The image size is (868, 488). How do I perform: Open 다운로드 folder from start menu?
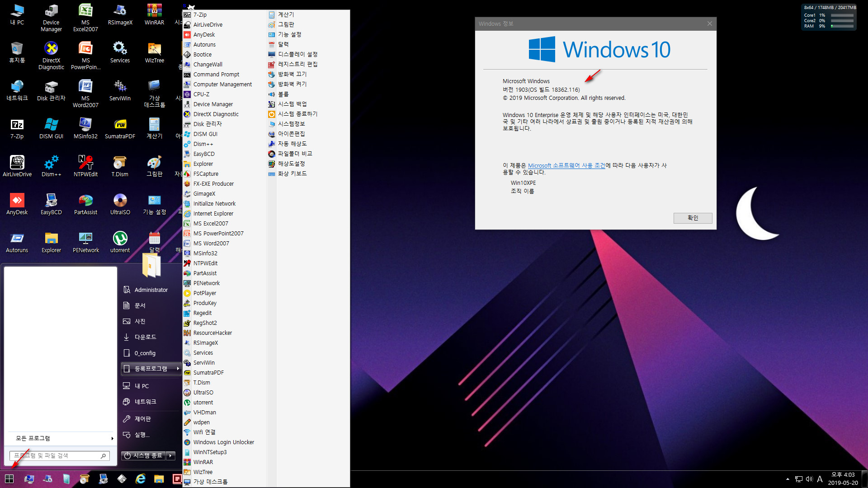point(151,337)
